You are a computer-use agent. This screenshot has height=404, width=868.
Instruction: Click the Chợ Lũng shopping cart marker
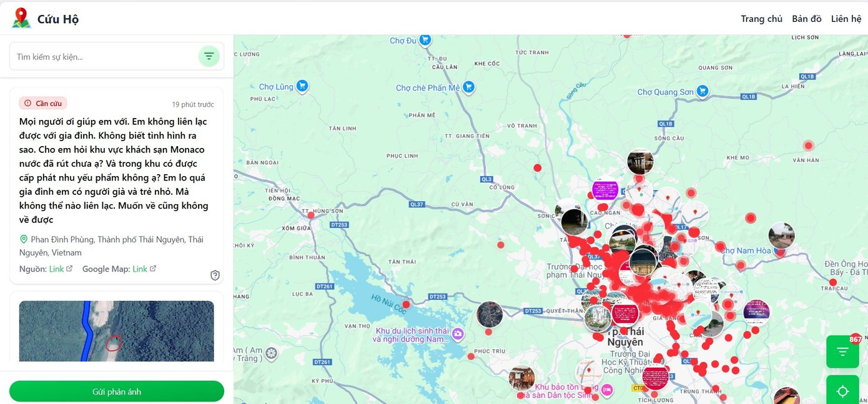point(302,86)
